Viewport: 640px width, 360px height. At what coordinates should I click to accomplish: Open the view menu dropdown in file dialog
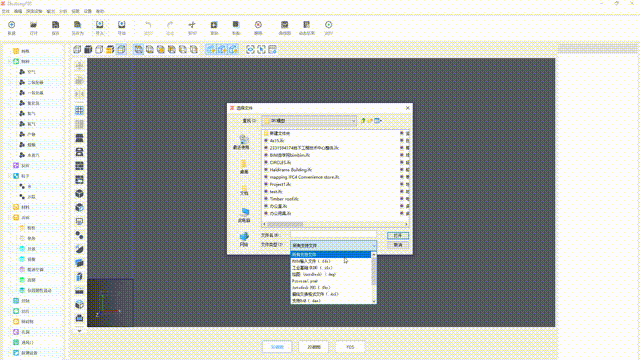(378, 121)
